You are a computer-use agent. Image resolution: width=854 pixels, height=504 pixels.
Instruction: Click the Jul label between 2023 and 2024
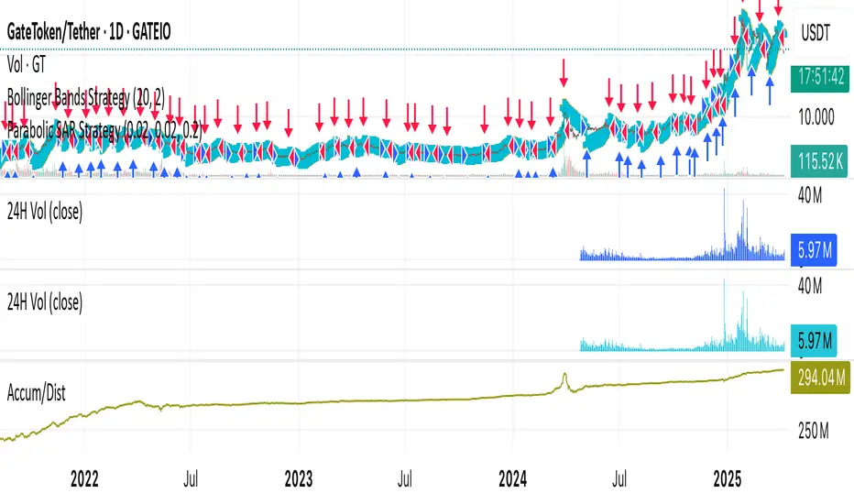pyautogui.click(x=405, y=479)
